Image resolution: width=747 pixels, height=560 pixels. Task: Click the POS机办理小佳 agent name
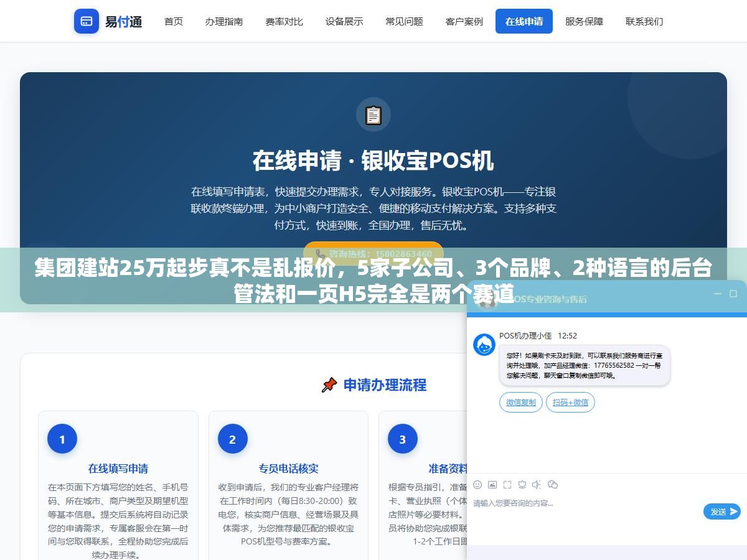tap(525, 336)
